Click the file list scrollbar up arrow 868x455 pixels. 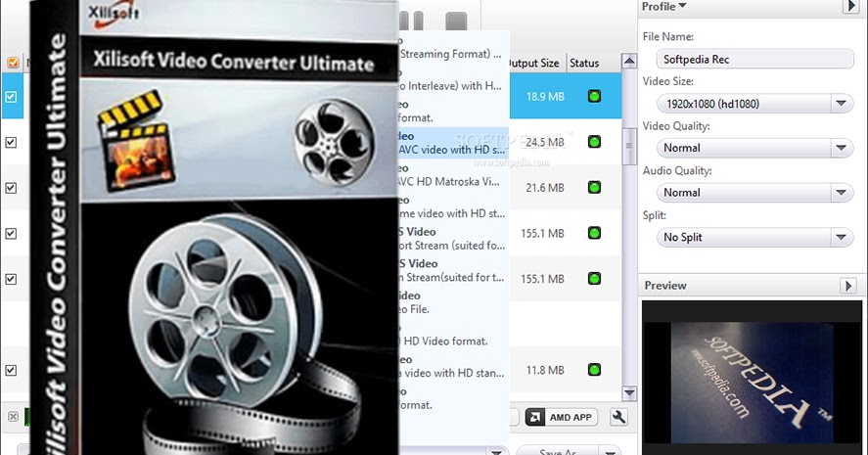click(x=629, y=61)
